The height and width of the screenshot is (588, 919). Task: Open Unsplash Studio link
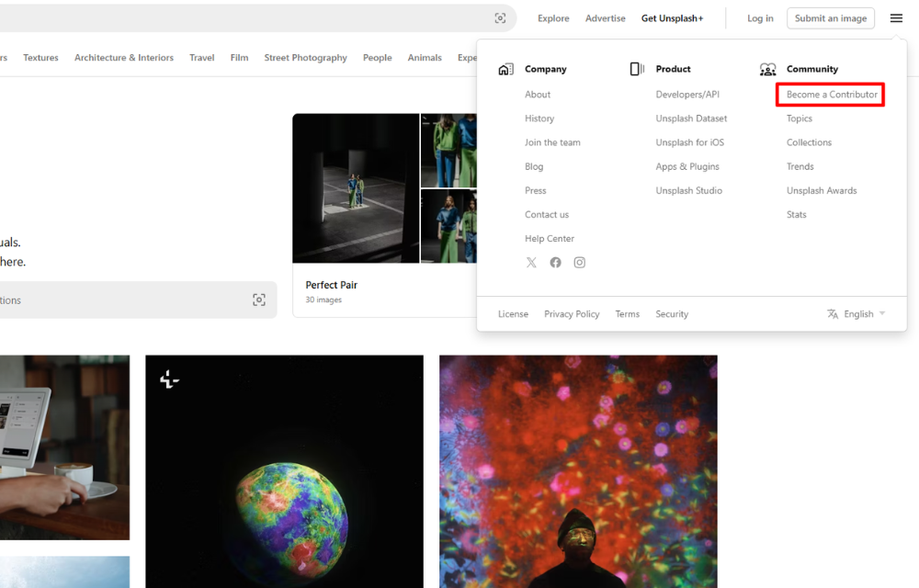[688, 190]
